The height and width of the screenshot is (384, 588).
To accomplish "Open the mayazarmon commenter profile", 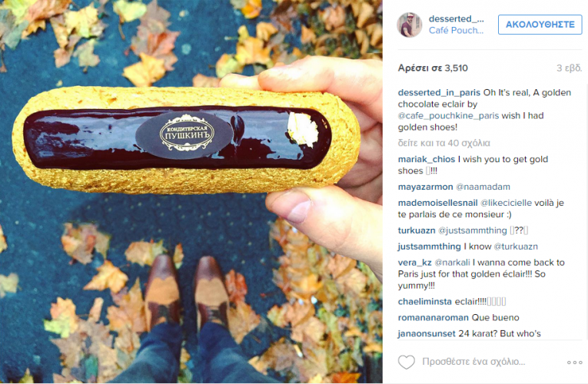I will click(x=425, y=187).
